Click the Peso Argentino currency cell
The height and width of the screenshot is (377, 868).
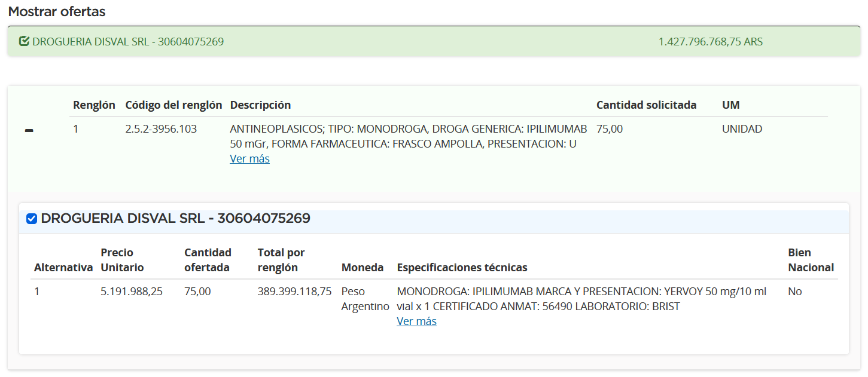click(365, 299)
